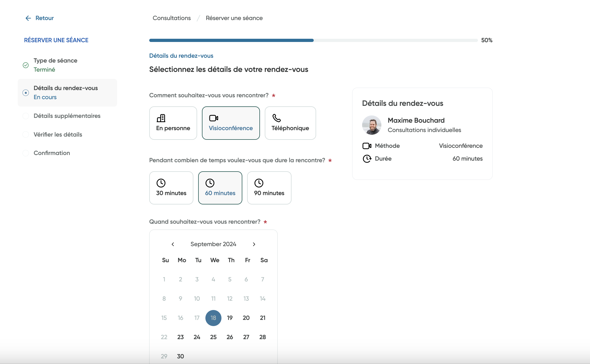
Task: Select the Détails du rendez-vous radio step
Action: [26, 92]
